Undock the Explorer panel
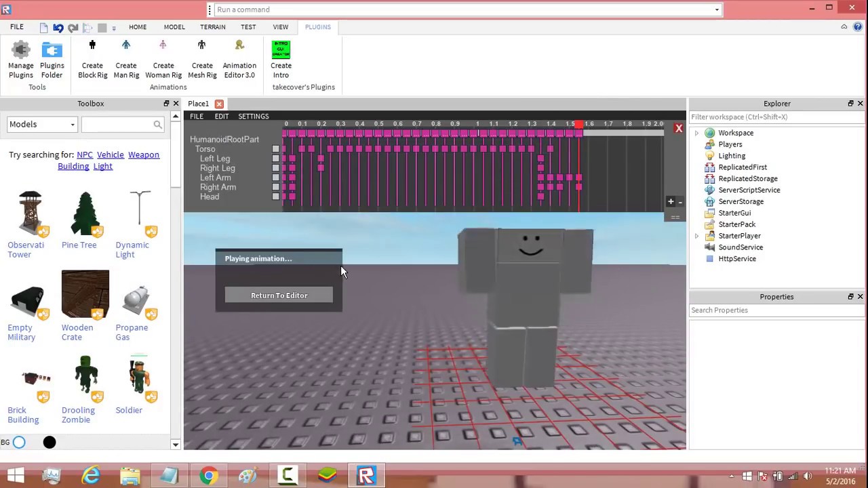868x488 pixels. point(850,104)
